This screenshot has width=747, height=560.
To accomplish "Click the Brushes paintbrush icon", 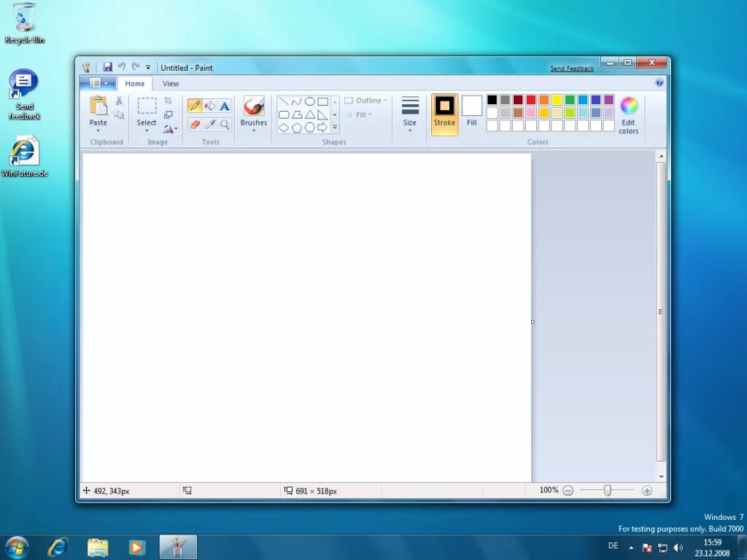I will pos(253,106).
